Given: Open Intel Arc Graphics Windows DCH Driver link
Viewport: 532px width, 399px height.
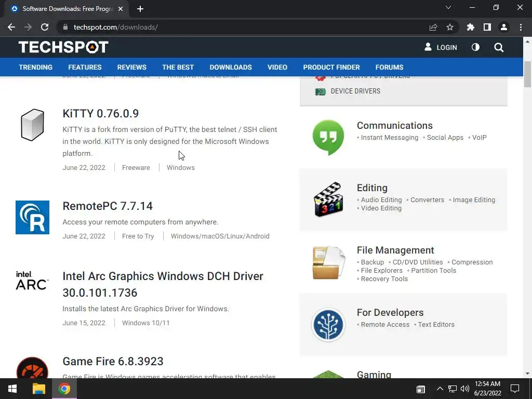Looking at the screenshot, I should tap(163, 284).
